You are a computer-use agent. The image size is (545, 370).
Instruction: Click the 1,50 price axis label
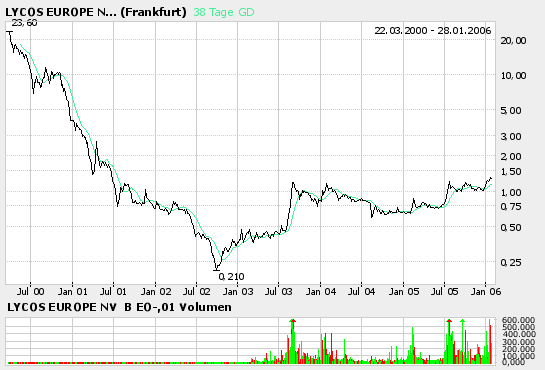point(511,172)
